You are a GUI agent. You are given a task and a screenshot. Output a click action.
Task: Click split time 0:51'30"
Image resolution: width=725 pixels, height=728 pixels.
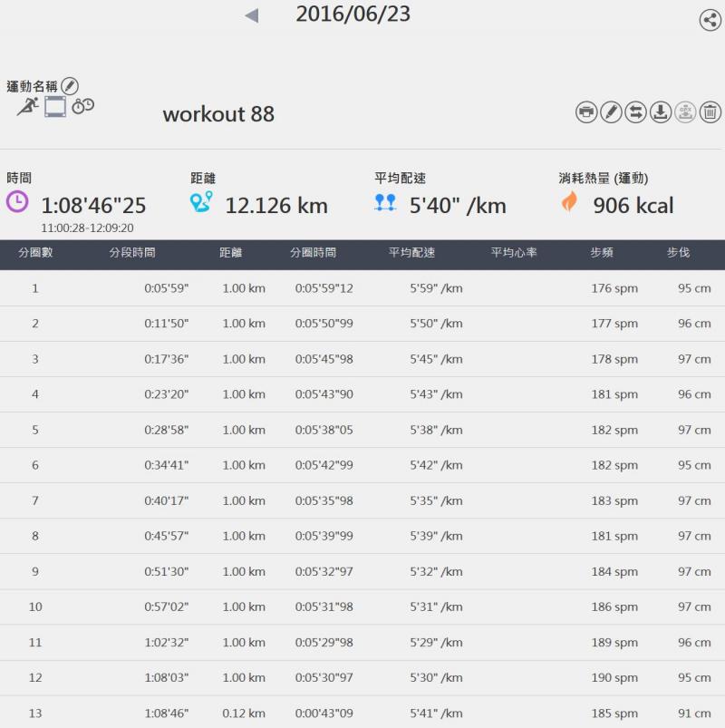click(x=166, y=571)
